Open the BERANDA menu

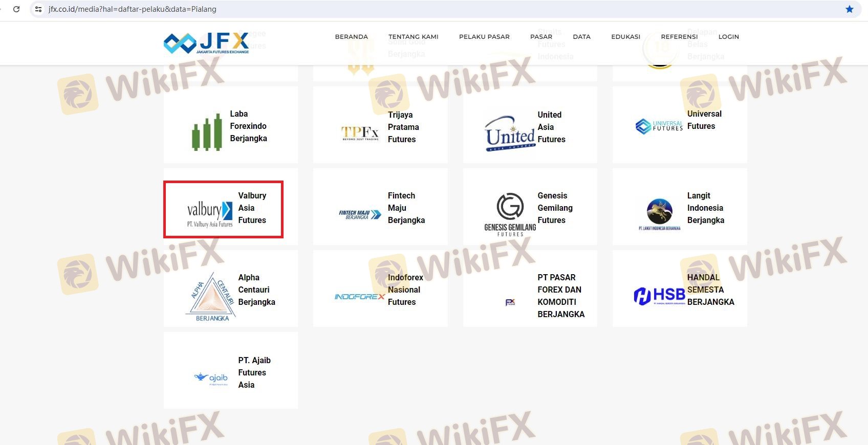pos(352,37)
